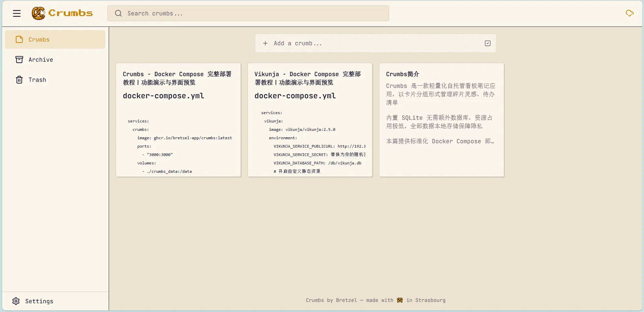
Task: Click the VIKUNJA_SERVICE_SECRET line
Action: 319,155
